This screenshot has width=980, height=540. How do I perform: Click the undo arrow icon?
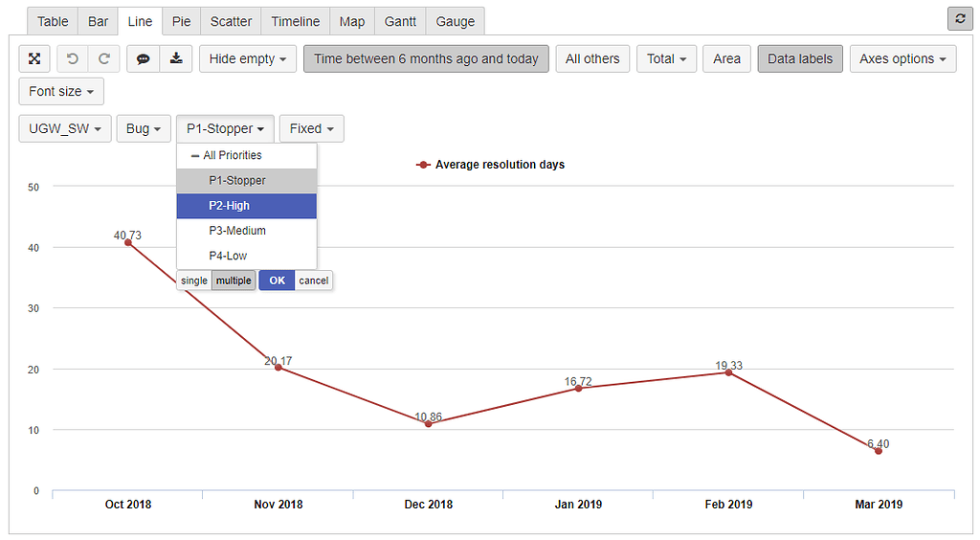click(72, 59)
